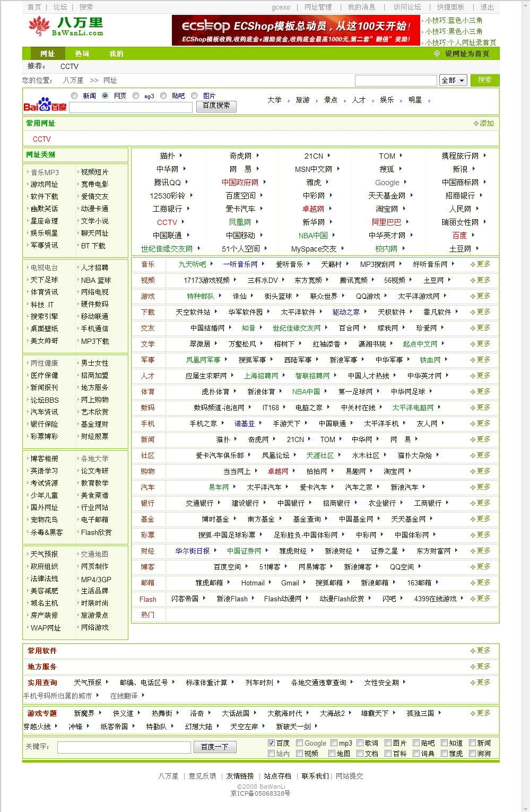Click plus icon in 音乐 row's 更多
Image resolution: width=530 pixels, height=812 pixels.
473,264
